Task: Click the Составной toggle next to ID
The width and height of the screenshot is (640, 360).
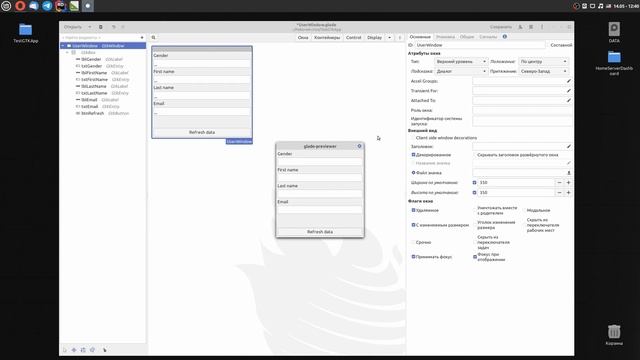Action: [561, 45]
